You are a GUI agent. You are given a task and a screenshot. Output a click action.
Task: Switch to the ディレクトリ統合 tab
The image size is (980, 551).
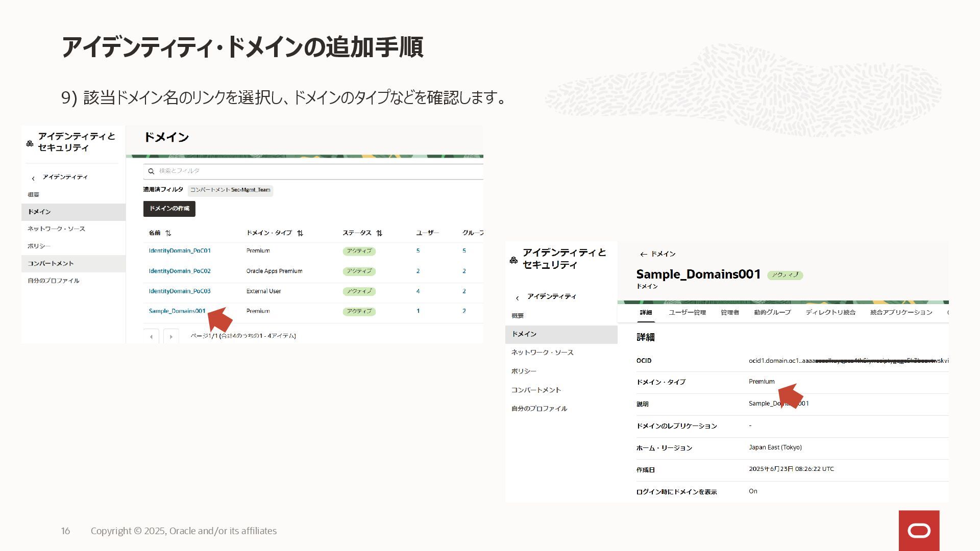830,312
